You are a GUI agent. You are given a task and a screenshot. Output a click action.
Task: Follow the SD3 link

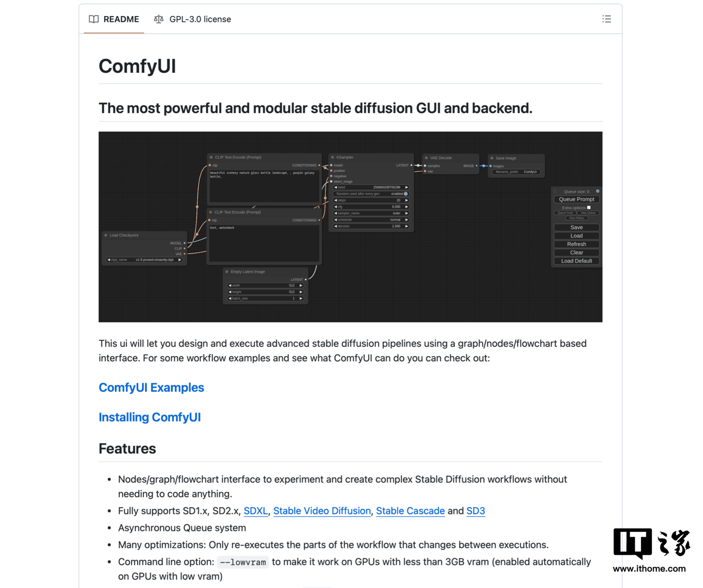(x=476, y=511)
